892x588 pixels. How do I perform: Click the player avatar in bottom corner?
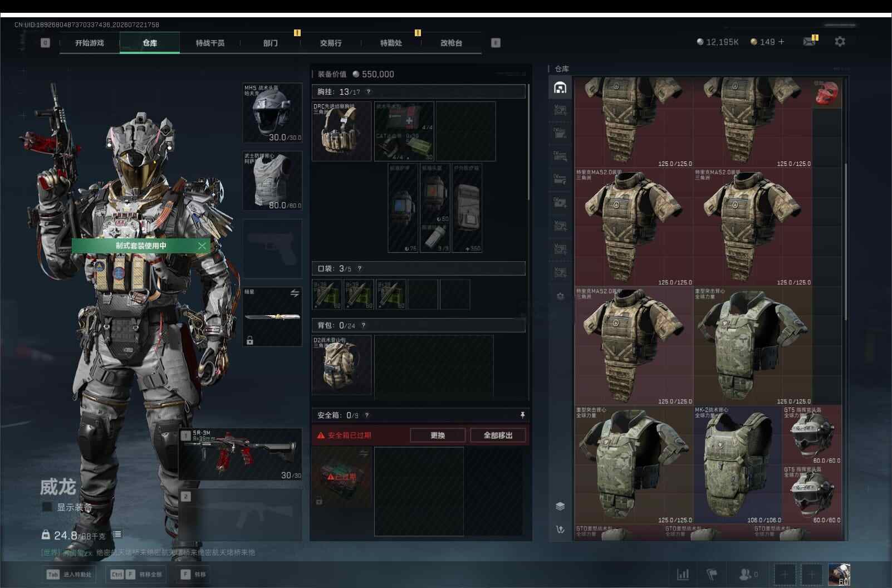click(x=839, y=575)
